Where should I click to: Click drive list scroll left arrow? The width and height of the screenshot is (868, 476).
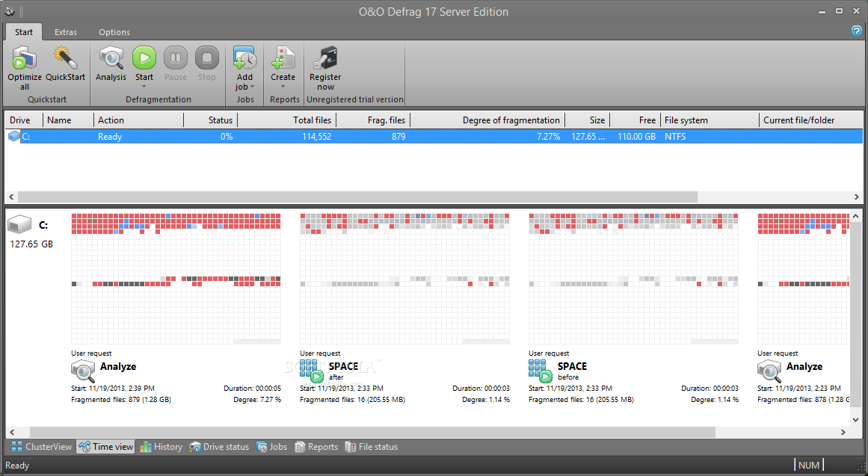11,197
